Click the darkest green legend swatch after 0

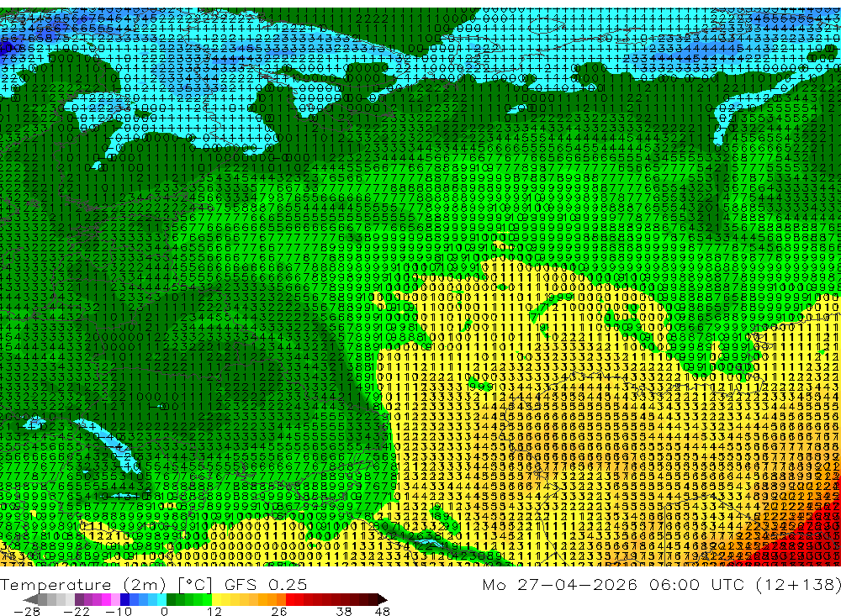tap(171, 599)
